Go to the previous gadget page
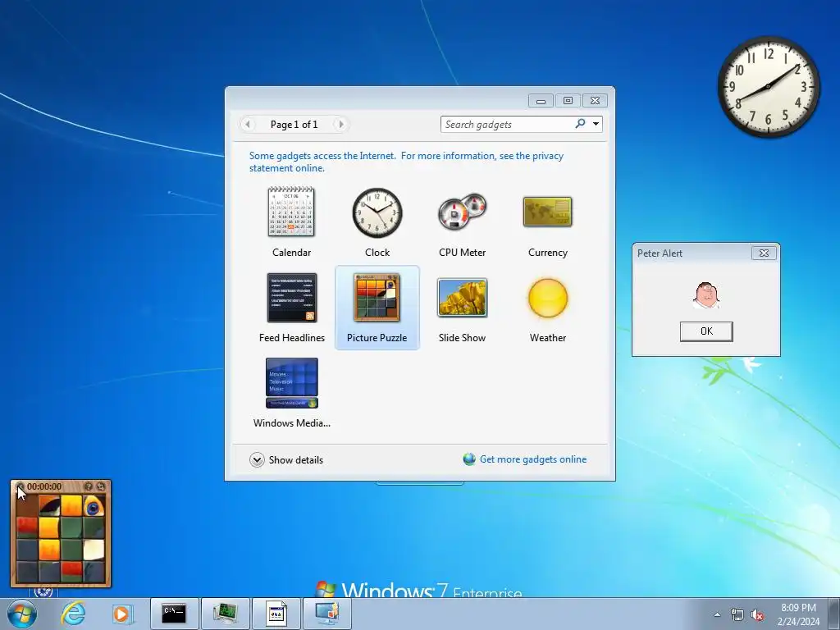This screenshot has width=840, height=630. tap(248, 125)
